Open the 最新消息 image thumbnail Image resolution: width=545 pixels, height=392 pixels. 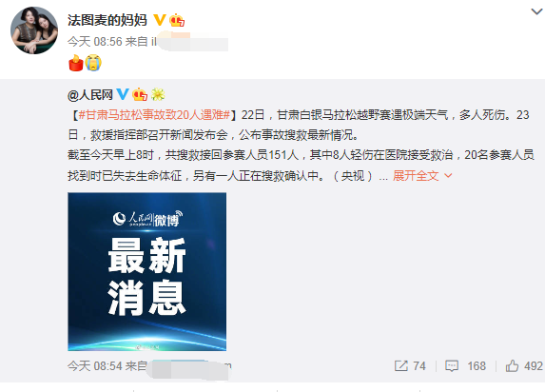[x=147, y=271]
